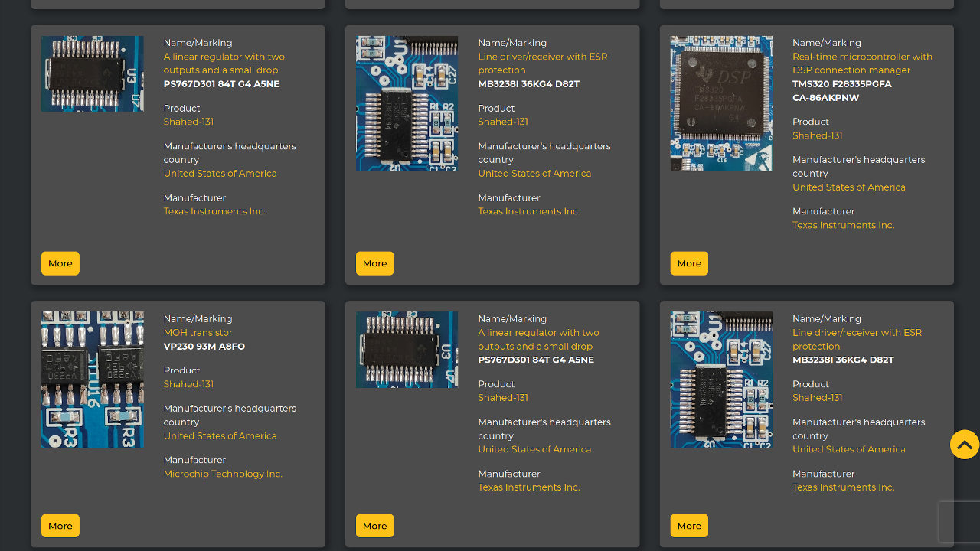Click the scroll-to-top chevron button
The width and height of the screenshot is (980, 551).
[x=964, y=445]
